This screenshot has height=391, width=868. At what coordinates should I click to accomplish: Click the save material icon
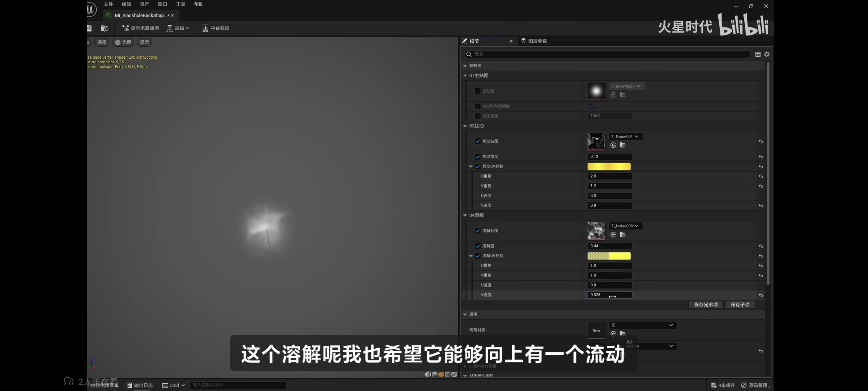click(89, 28)
